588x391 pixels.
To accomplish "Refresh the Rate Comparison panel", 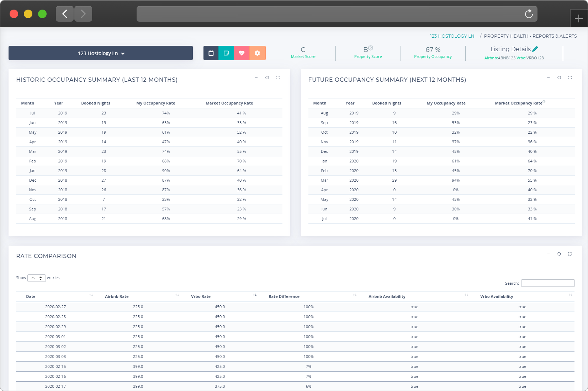I will point(559,254).
